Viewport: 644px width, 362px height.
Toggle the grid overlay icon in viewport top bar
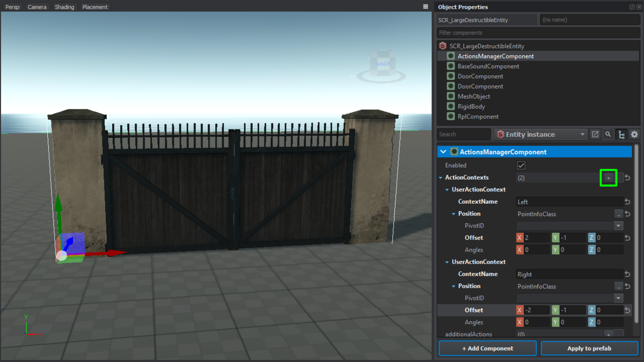(425, 6)
